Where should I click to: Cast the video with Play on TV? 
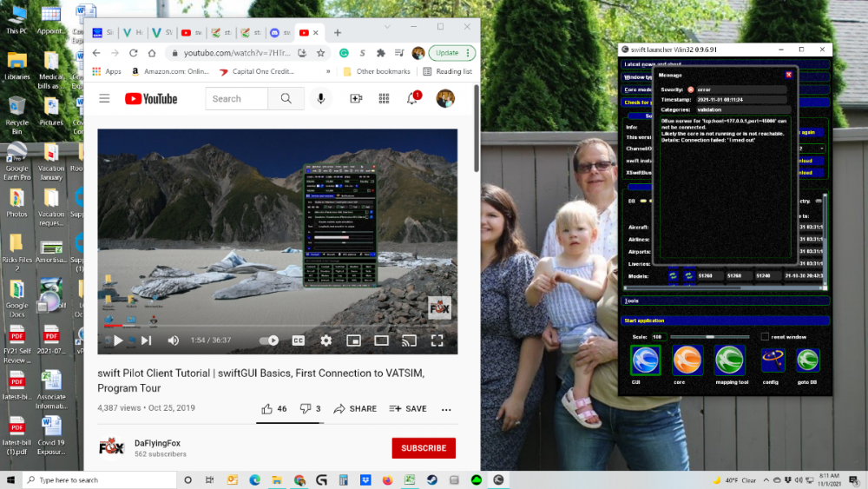tap(409, 340)
